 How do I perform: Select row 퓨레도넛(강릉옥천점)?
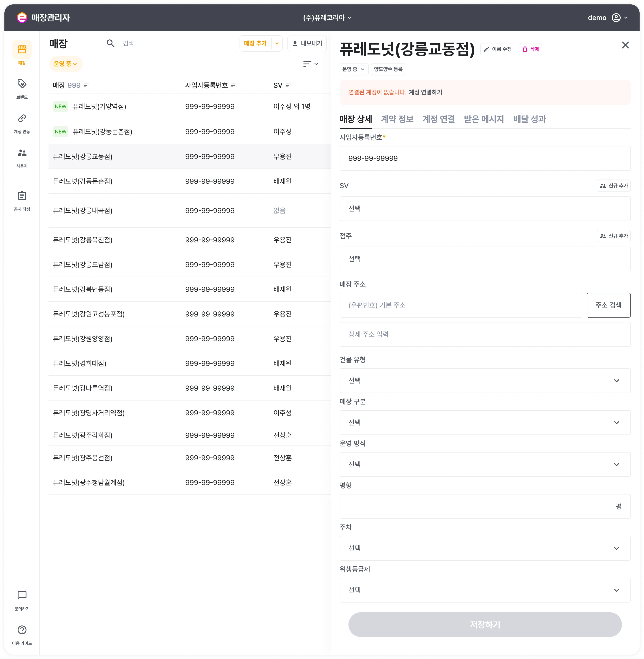[189, 240]
